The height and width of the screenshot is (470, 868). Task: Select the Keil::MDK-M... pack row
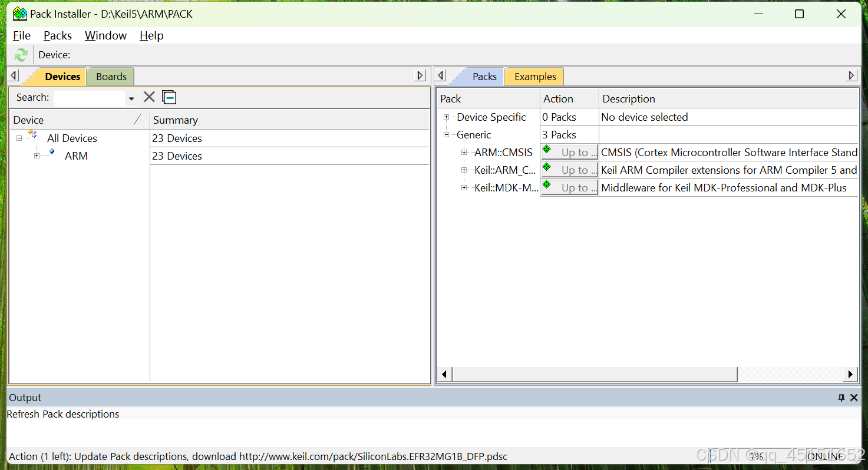click(506, 188)
